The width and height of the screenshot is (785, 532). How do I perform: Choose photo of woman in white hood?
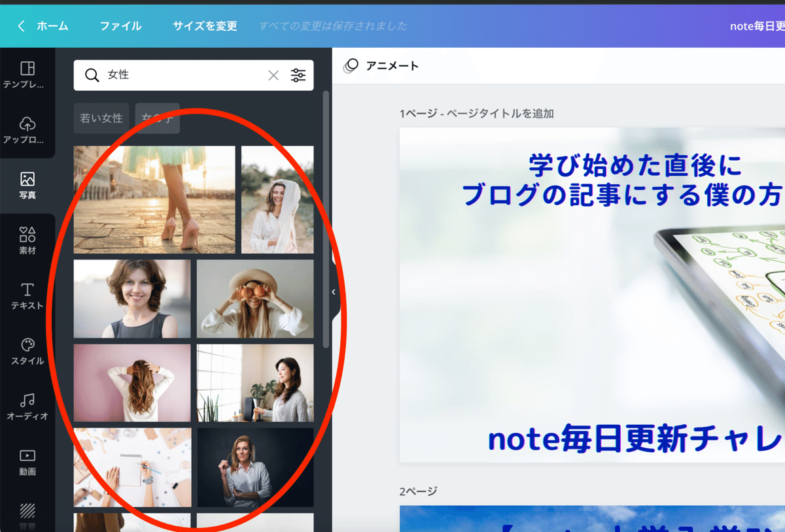coord(277,199)
